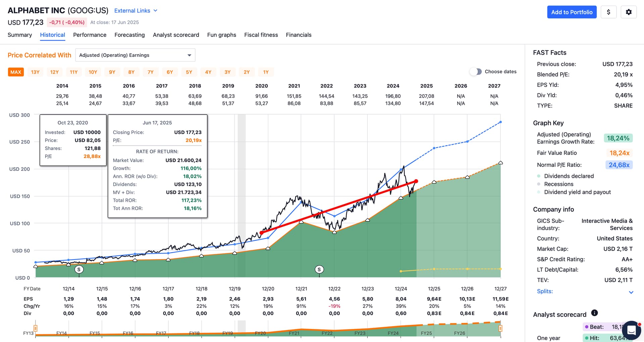Select the 11Y time range
The image size is (644, 342).
click(x=73, y=72)
